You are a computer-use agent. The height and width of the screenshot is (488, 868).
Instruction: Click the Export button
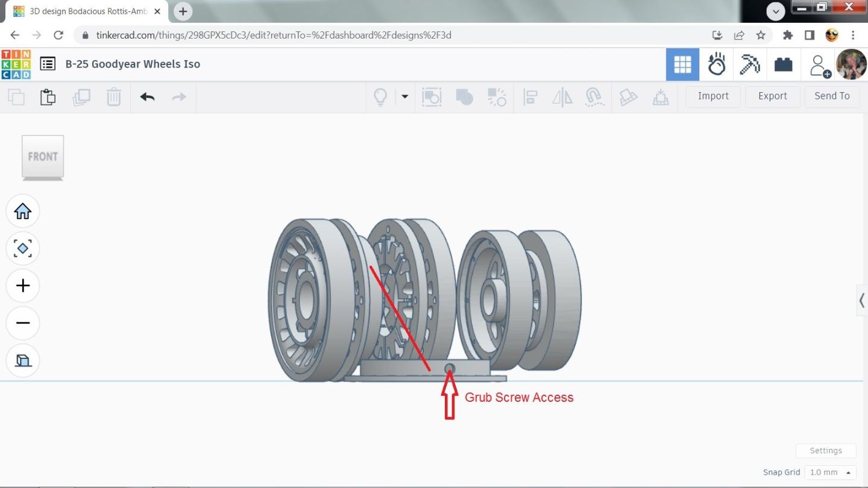click(x=772, y=96)
